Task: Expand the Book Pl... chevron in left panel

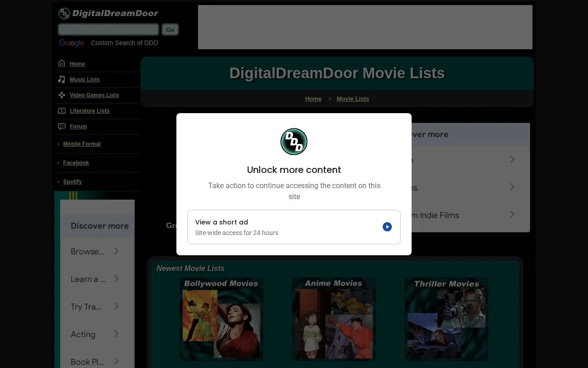Action: pyautogui.click(x=116, y=361)
